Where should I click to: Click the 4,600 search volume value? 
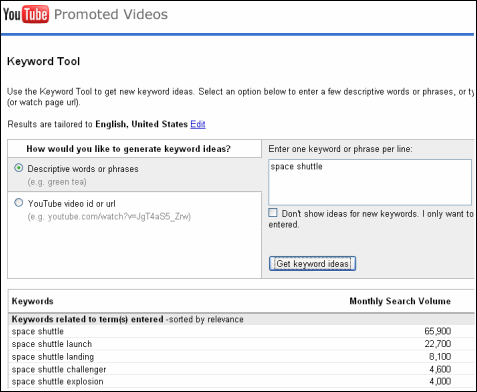(440, 369)
